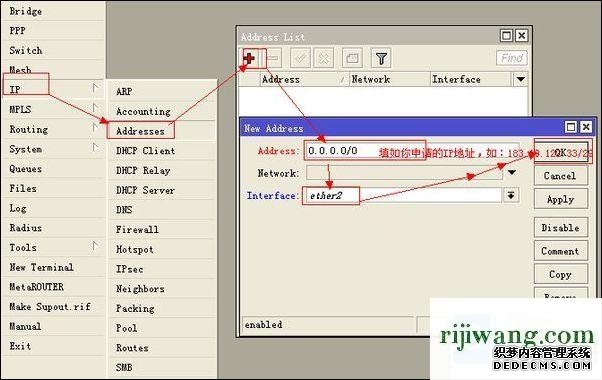Screen dimensions: 602x380
Task: Open the PPP menu item
Action: (x=53, y=30)
